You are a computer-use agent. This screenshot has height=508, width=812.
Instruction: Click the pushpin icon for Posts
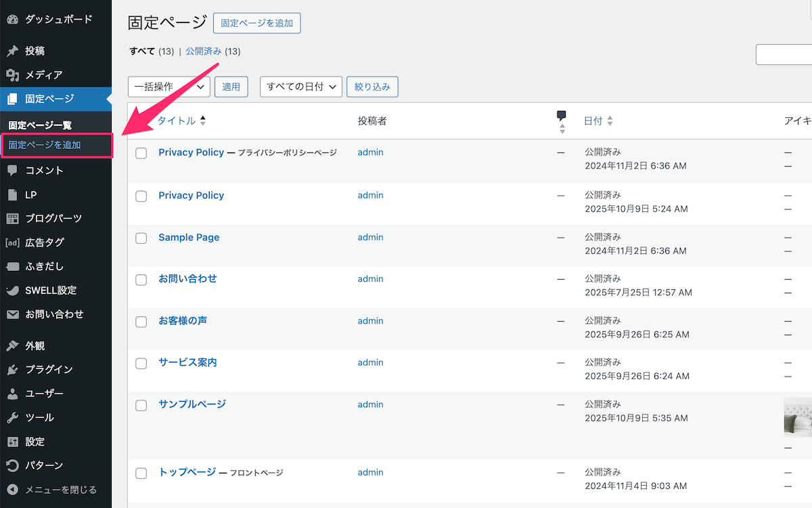[12, 51]
